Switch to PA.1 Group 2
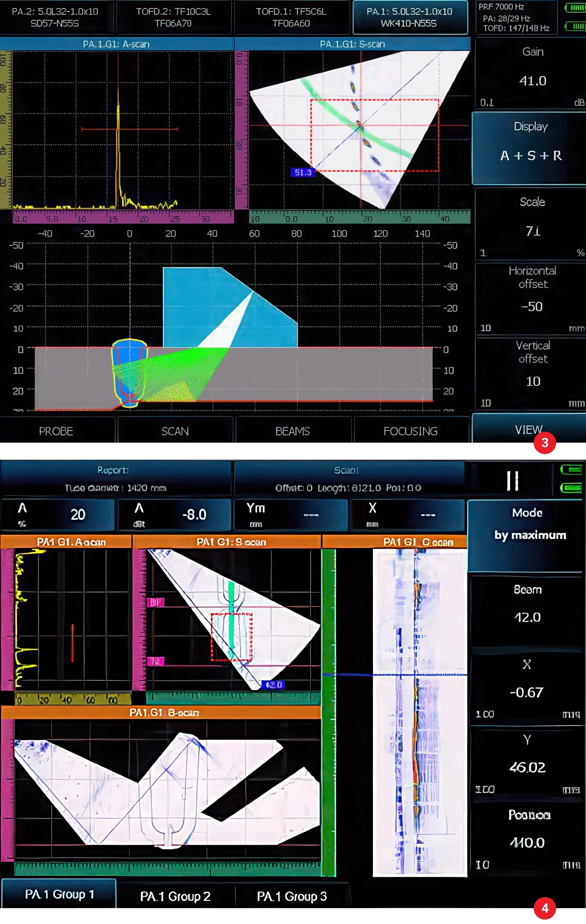This screenshot has width=586, height=924. coord(175,896)
